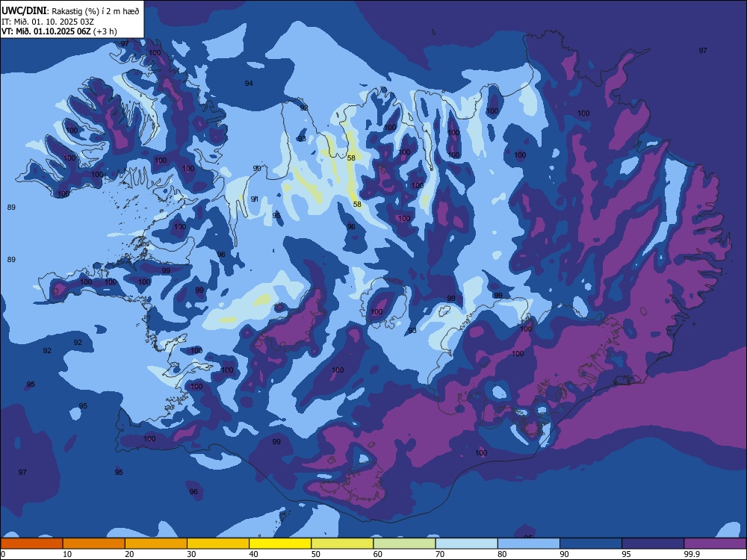The width and height of the screenshot is (747, 560).
Task: Click the 80–90 light blue legend swatch
Action: coord(529,544)
